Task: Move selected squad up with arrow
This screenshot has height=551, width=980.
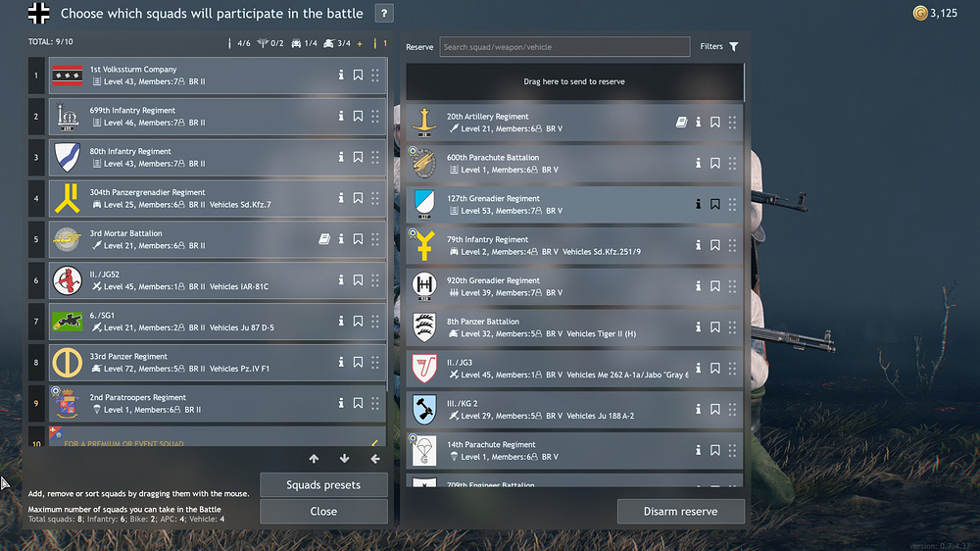Action: point(314,459)
